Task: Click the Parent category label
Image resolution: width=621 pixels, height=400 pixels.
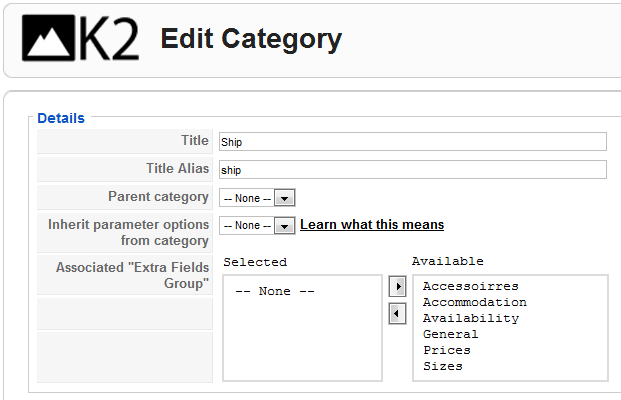Action: (158, 197)
